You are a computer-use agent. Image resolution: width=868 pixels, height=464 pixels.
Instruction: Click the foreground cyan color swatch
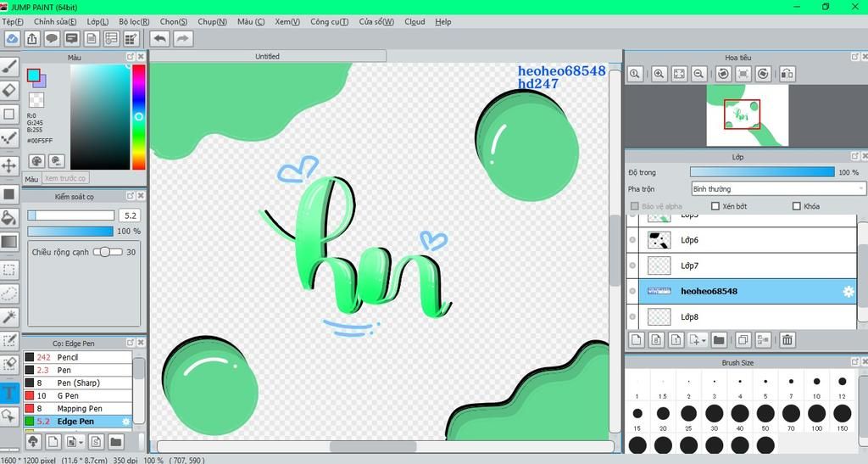[34, 75]
